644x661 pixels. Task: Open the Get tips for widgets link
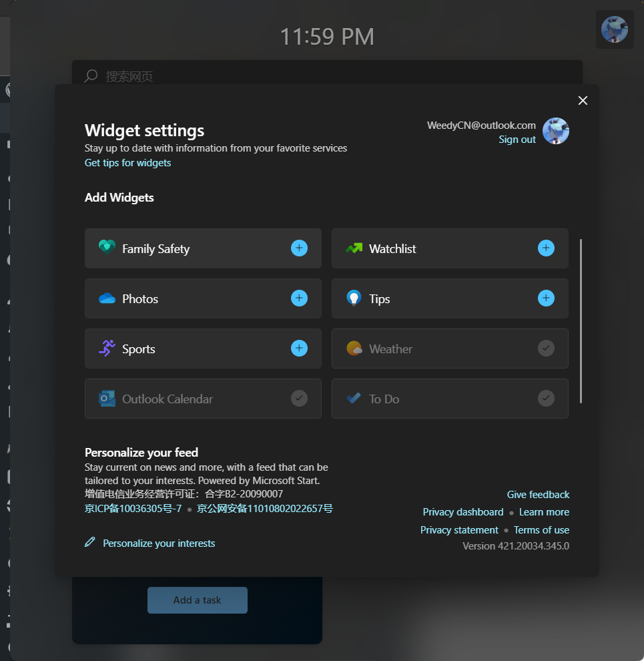127,163
